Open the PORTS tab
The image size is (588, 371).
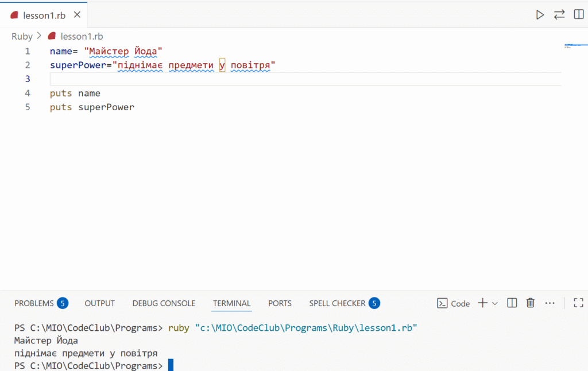(x=280, y=303)
